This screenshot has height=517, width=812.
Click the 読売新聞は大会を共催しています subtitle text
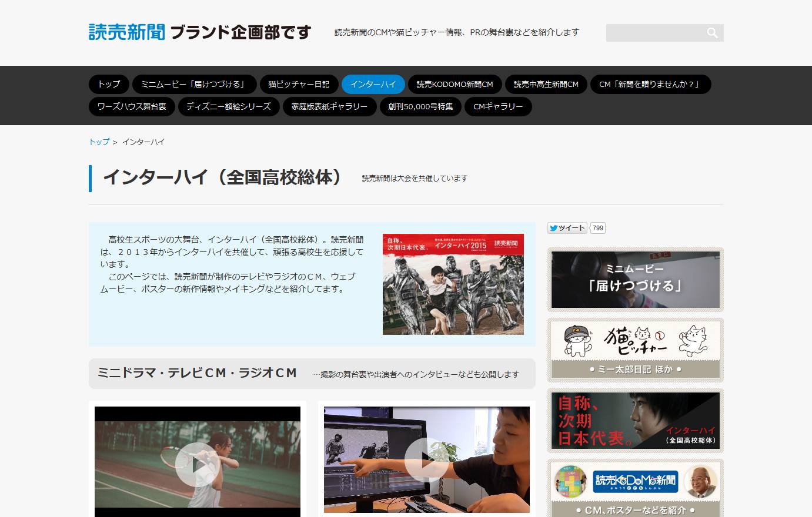[415, 178]
